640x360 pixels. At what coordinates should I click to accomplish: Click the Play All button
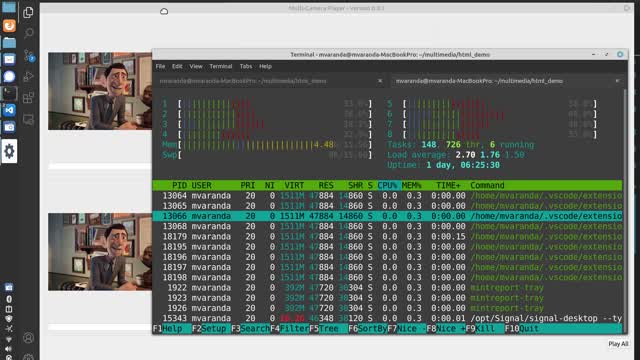(x=618, y=344)
